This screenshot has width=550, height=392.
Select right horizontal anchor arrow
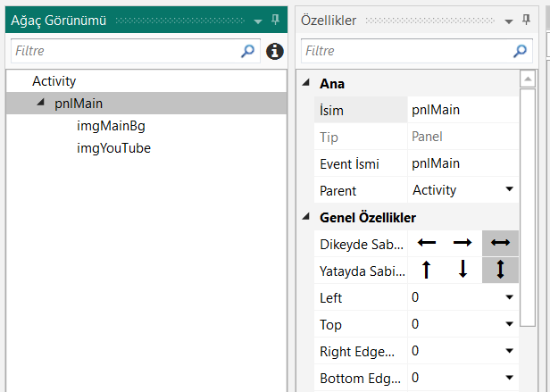(x=462, y=242)
